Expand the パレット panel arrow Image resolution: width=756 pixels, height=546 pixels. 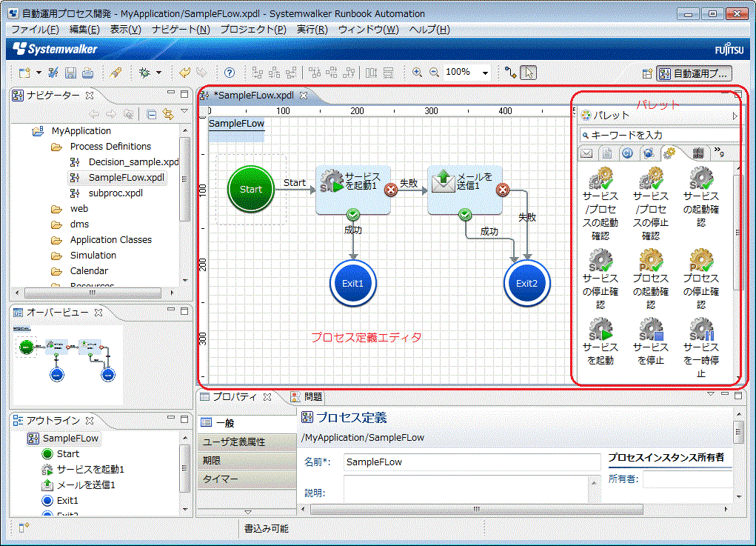(x=735, y=116)
